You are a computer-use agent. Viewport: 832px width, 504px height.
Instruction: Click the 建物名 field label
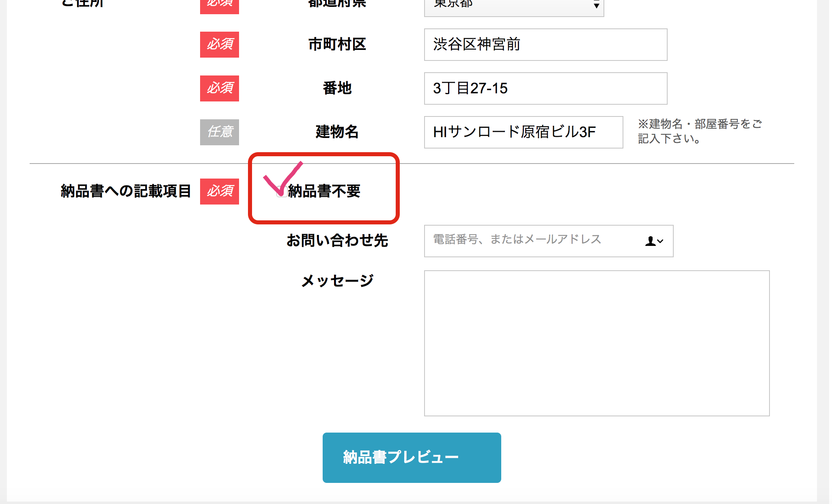click(x=337, y=132)
